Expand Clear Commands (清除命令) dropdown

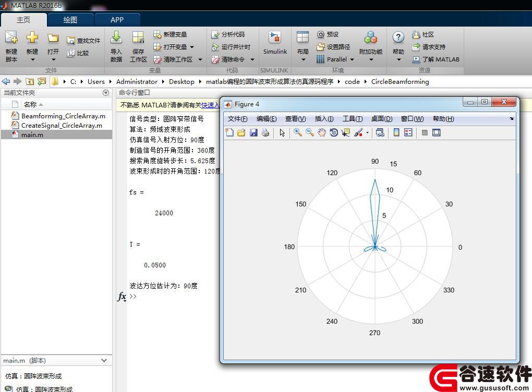pyautogui.click(x=252, y=59)
